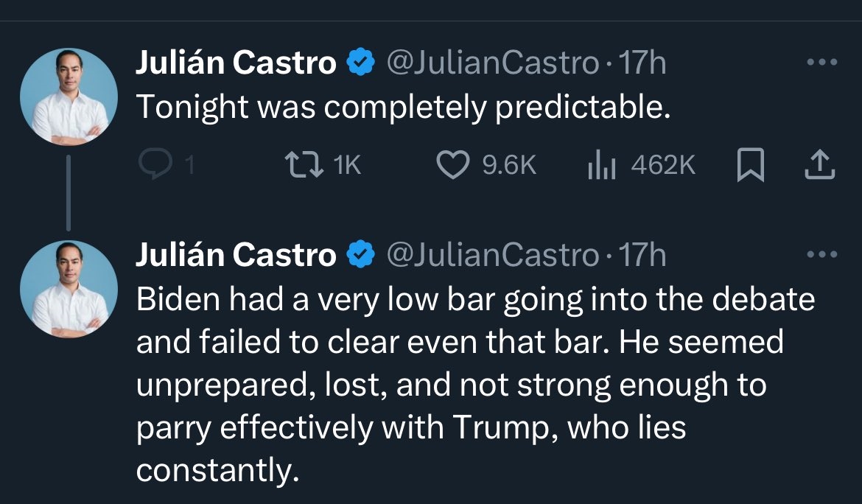Like the tweet with 9.6K likes
This screenshot has height=504, width=862.
(453, 167)
